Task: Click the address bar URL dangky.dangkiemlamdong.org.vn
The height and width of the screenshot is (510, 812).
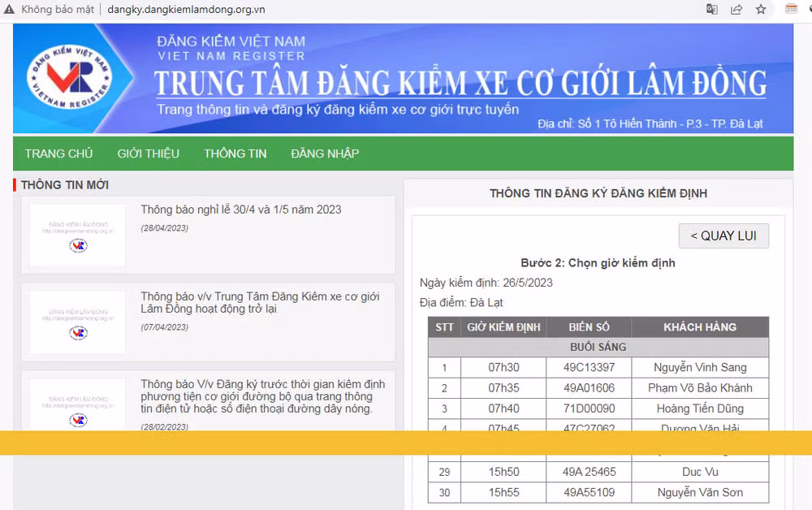Action: [x=187, y=9]
